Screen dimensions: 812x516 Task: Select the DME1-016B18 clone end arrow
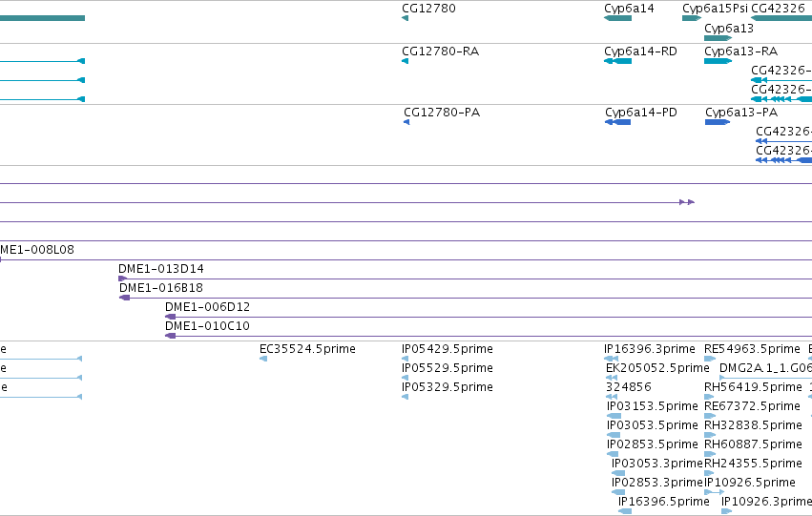(x=124, y=298)
